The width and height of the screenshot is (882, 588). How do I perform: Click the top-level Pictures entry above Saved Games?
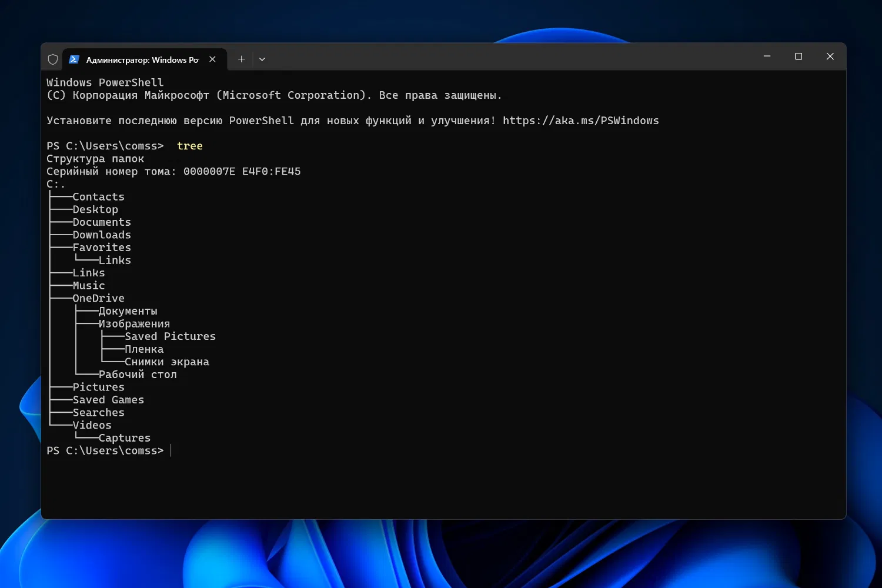coord(99,387)
